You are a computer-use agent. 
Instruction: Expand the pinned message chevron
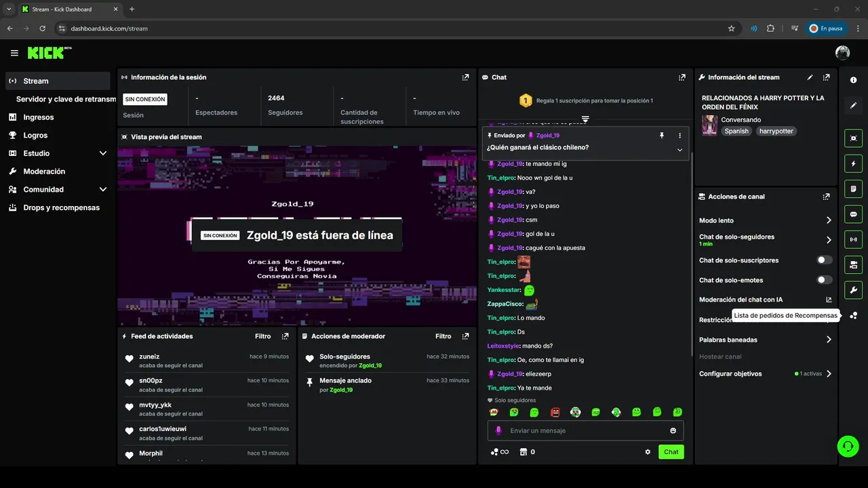(x=680, y=150)
